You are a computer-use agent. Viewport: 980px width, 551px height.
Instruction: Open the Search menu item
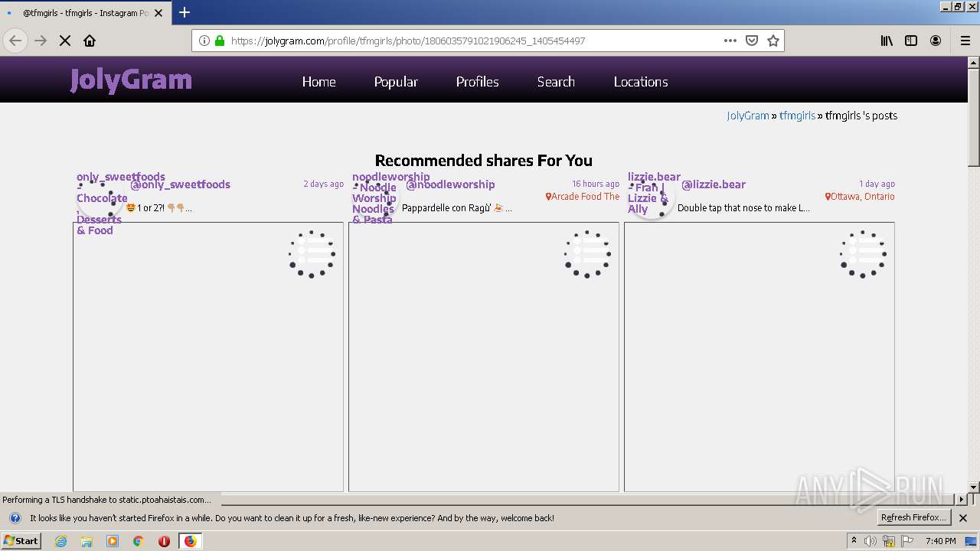point(556,82)
